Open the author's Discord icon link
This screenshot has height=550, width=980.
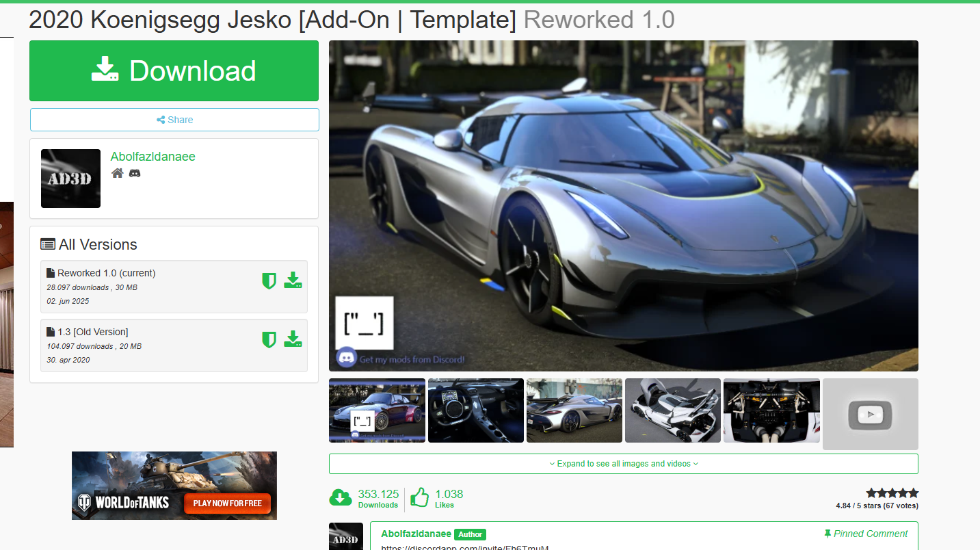(x=135, y=173)
